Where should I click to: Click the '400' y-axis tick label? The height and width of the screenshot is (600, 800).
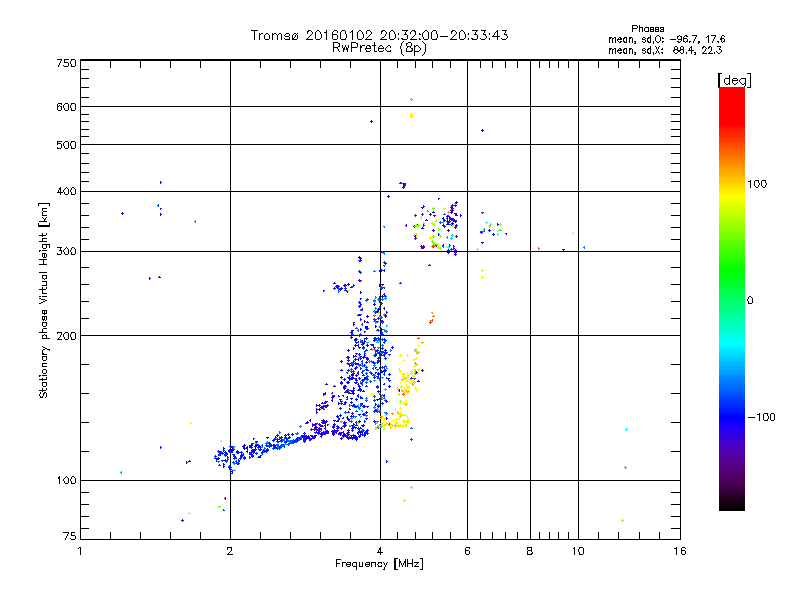click(66, 191)
